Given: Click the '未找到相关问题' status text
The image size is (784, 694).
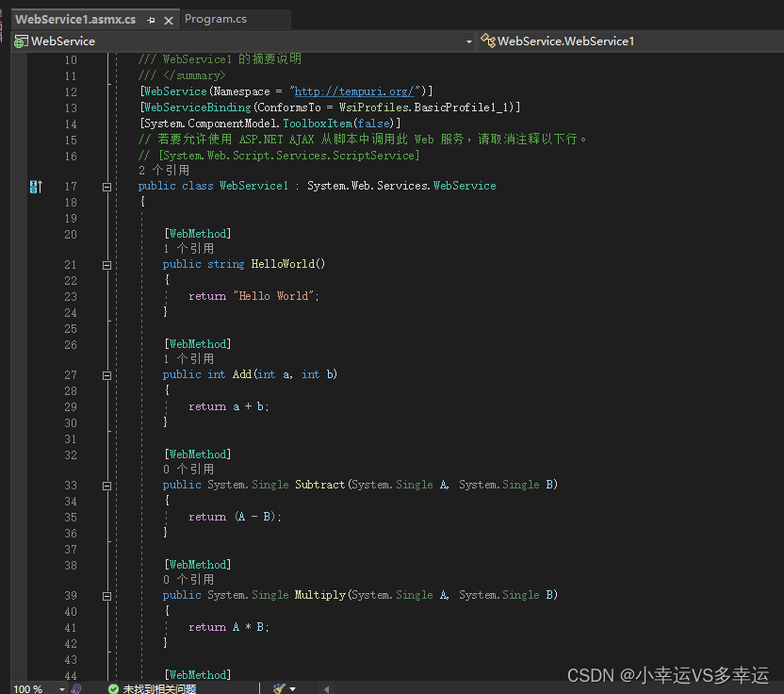Looking at the screenshot, I should 159,689.
